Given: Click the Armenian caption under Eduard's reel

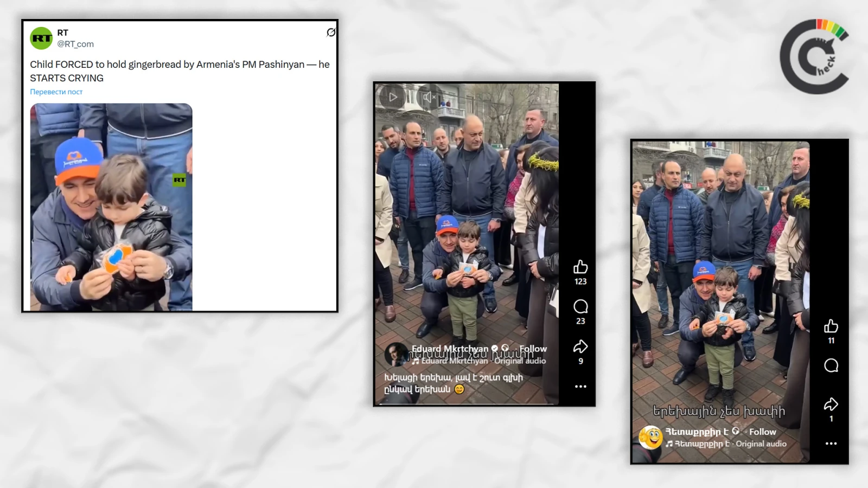Looking at the screenshot, I should pos(454,383).
